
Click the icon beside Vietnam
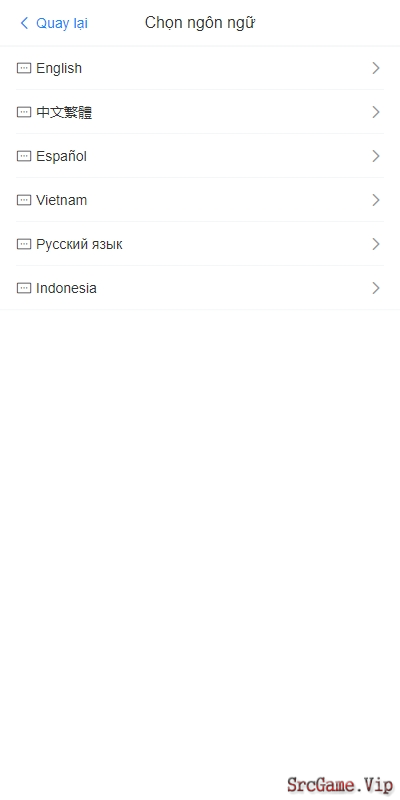tap(24, 200)
